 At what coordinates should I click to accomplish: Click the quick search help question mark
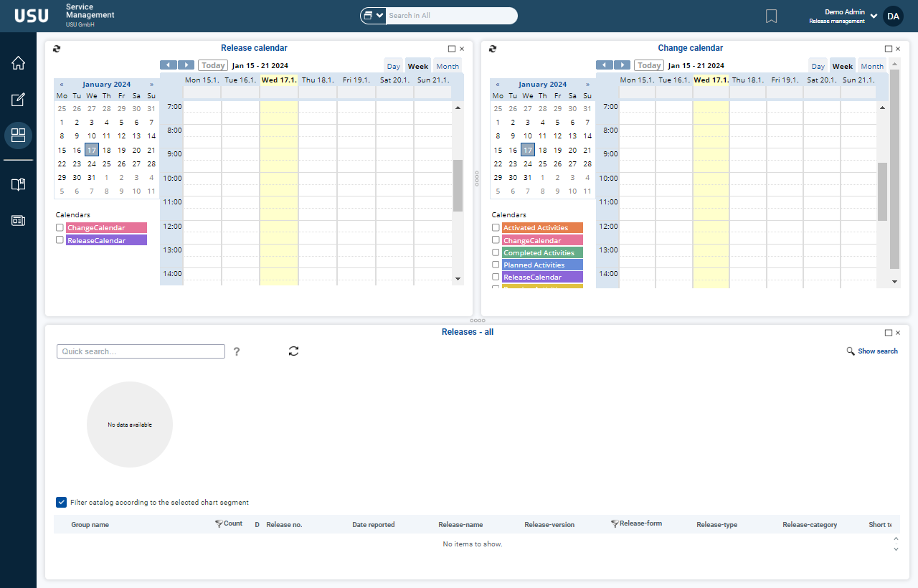(237, 352)
